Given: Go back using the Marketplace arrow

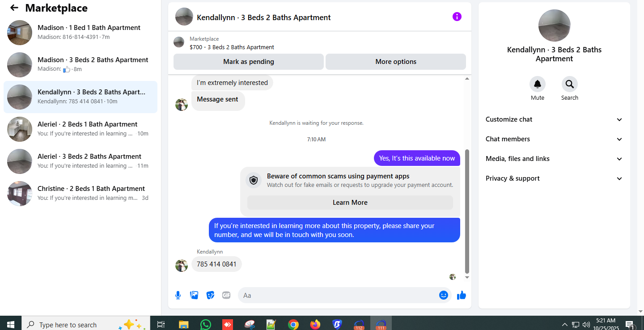Looking at the screenshot, I should pyautogui.click(x=14, y=8).
